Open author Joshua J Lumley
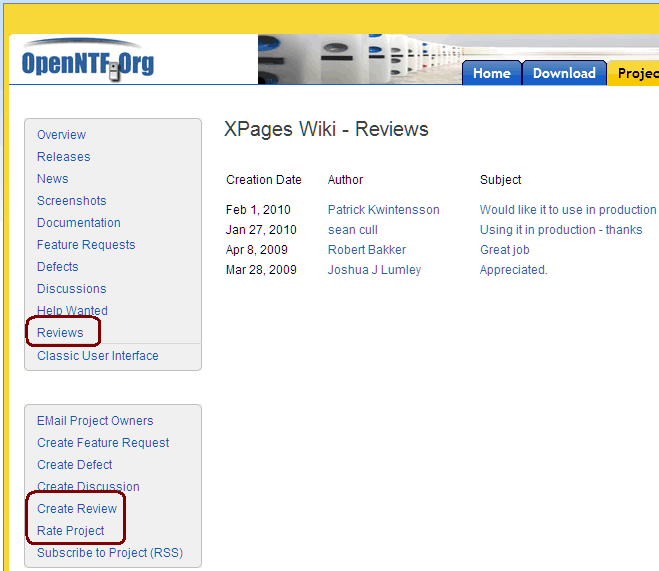The height and width of the screenshot is (571, 659). [x=374, y=270]
